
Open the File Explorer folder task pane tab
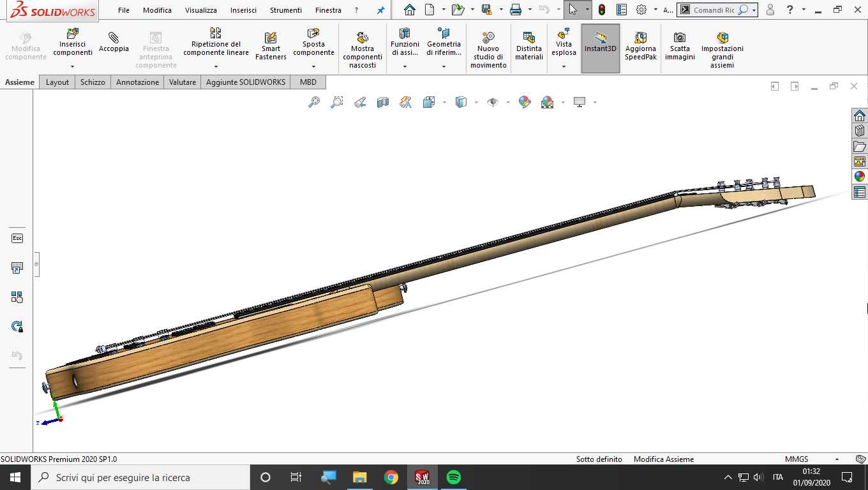[x=860, y=146]
